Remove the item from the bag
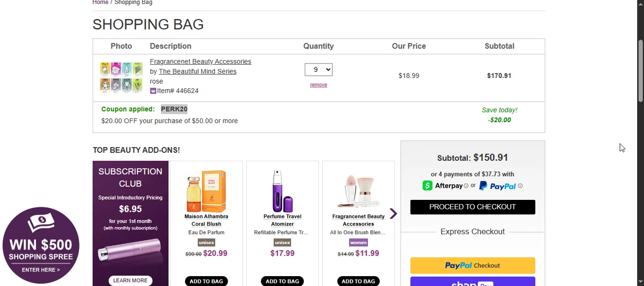The image size is (644, 286). coord(319,85)
